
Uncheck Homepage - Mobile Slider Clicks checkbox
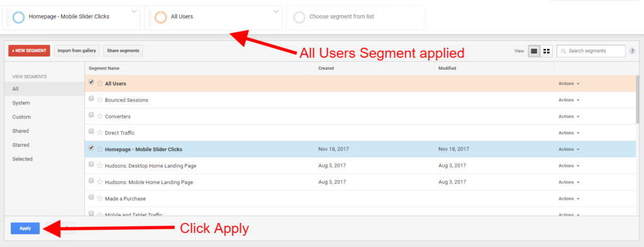[91, 148]
